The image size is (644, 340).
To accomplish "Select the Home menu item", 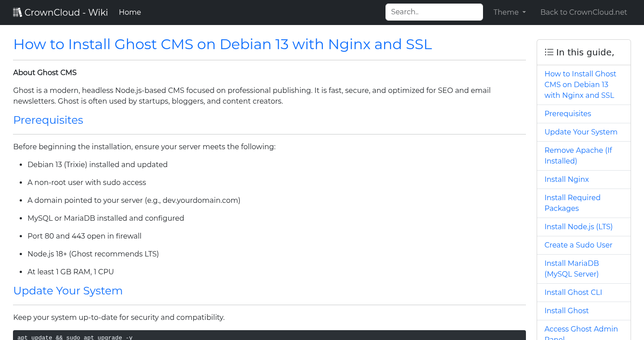I will (130, 12).
